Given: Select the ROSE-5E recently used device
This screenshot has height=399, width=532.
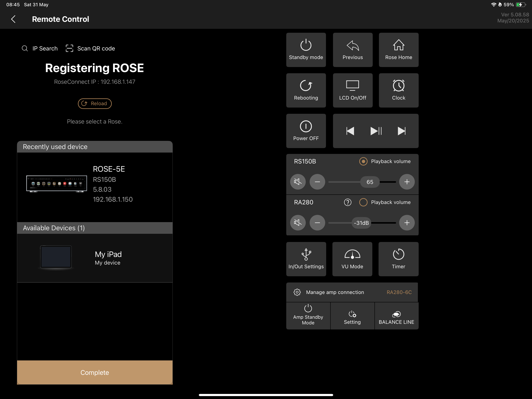Looking at the screenshot, I should pyautogui.click(x=95, y=184).
